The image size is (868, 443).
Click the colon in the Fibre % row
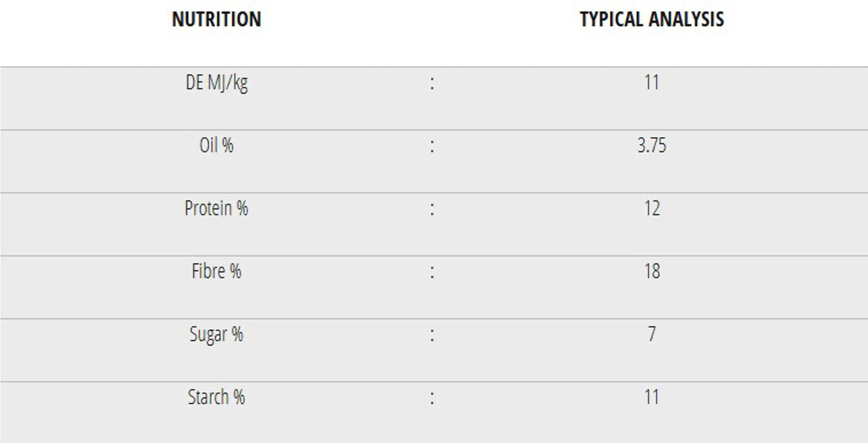tap(432, 272)
